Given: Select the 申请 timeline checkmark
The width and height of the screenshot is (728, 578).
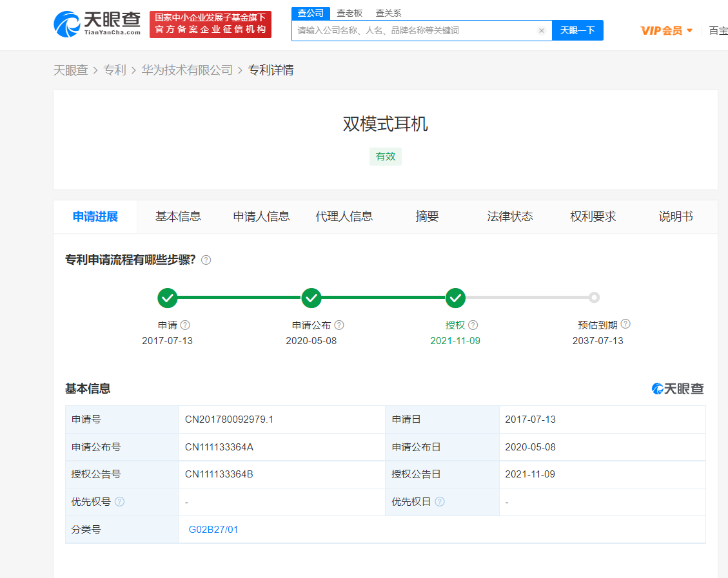Looking at the screenshot, I should pos(168,298).
